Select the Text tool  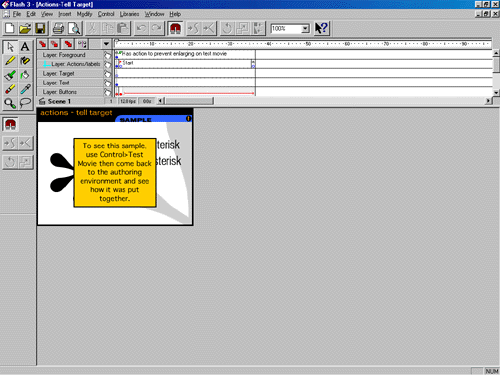point(25,47)
